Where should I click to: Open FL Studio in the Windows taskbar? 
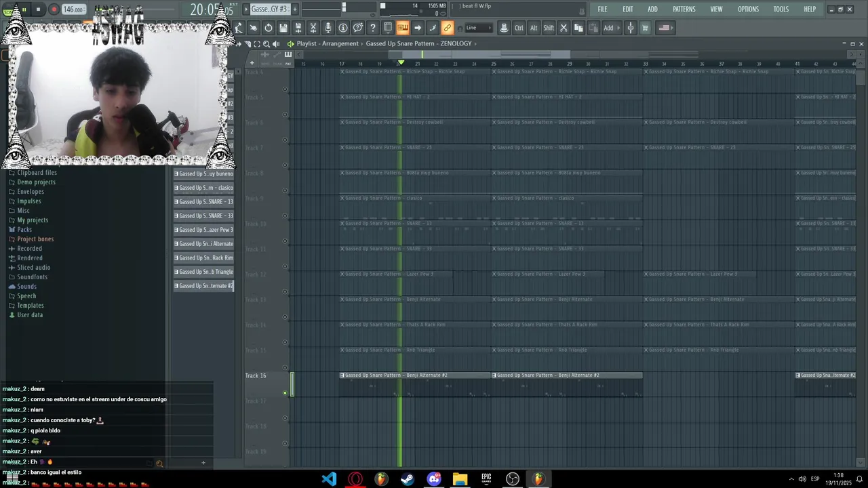(x=538, y=479)
